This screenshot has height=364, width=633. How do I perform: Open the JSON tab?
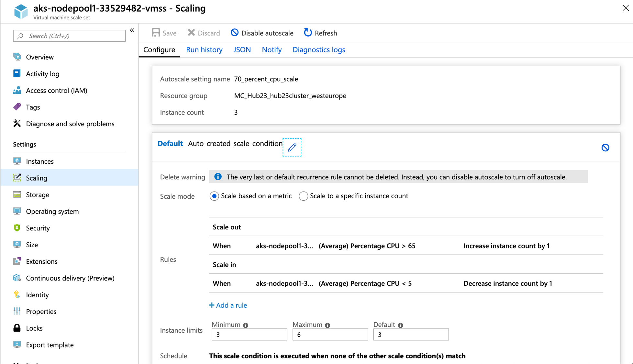[242, 50]
